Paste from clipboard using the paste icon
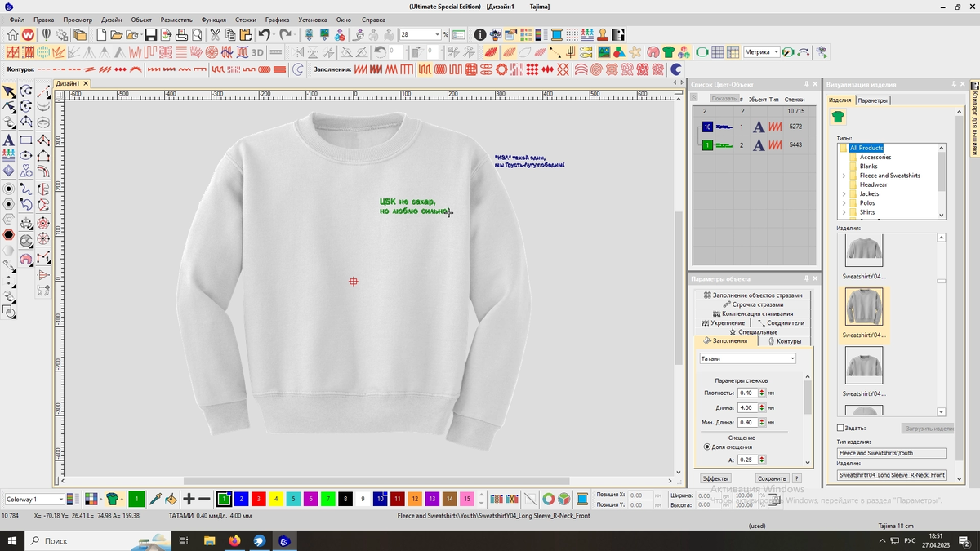980x551 pixels. (245, 35)
